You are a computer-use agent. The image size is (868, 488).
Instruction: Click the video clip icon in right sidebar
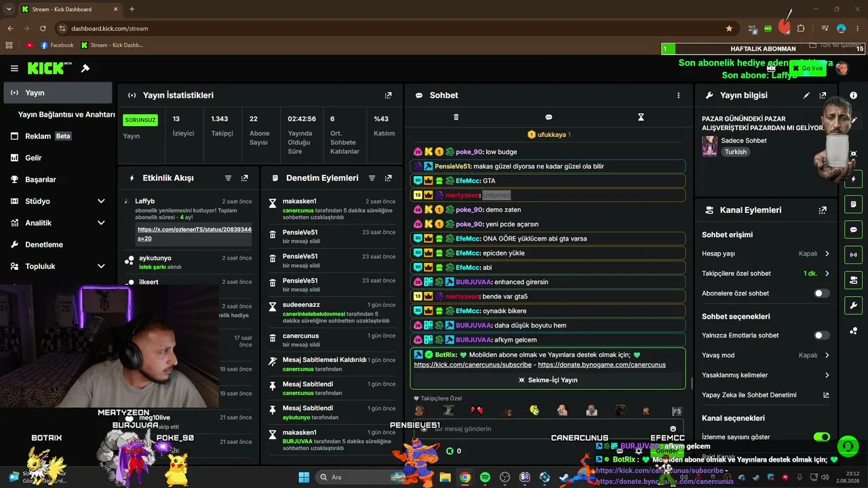(853, 280)
